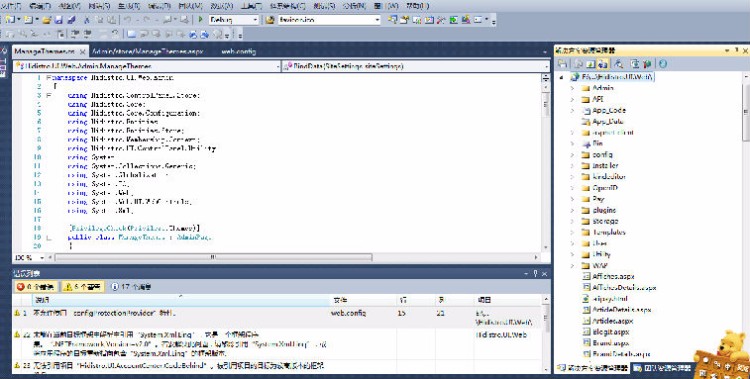Click the round blue icon ending Solution Explorer toolbar

(663, 64)
